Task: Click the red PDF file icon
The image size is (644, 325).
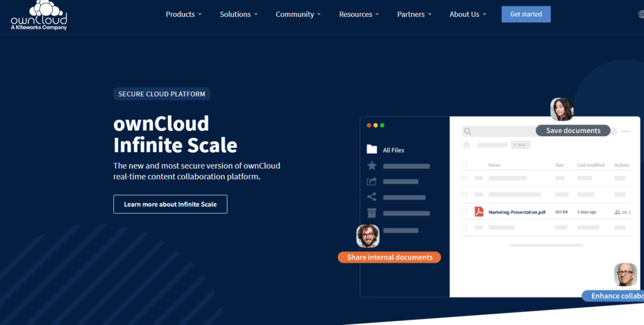Action: point(479,212)
